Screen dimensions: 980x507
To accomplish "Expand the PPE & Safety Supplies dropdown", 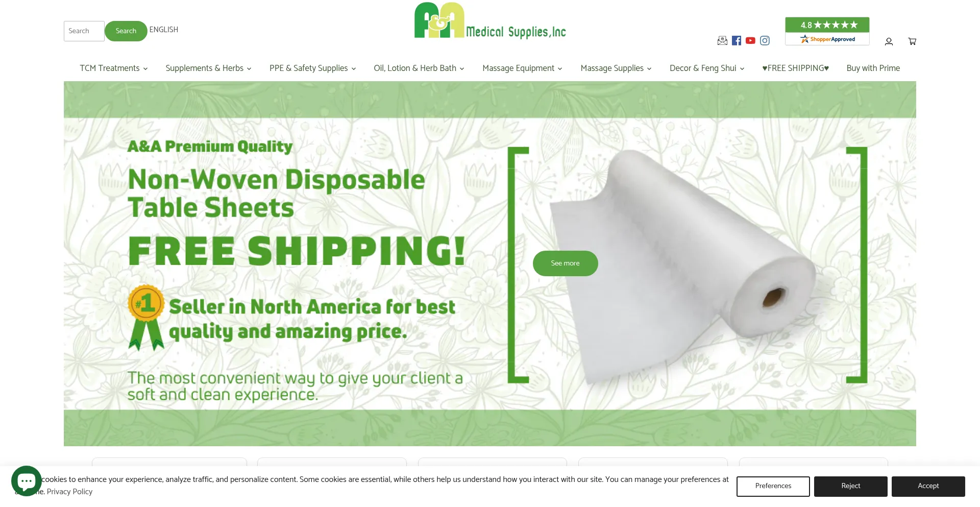I will 312,68.
